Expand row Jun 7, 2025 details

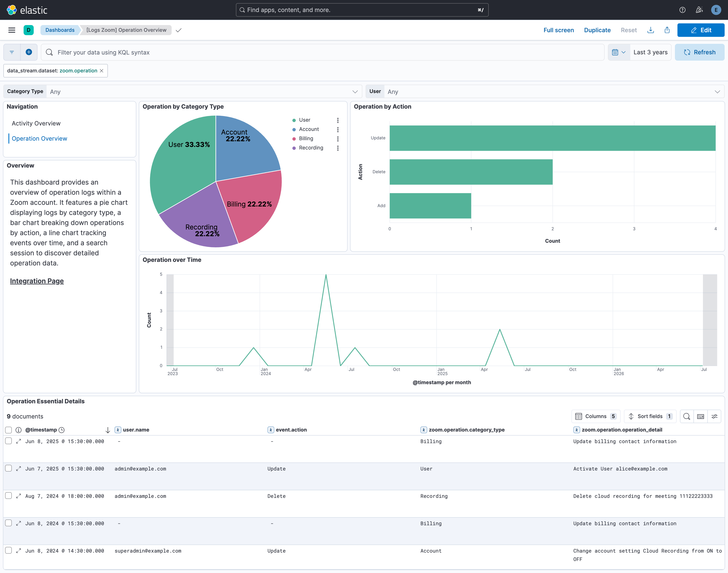19,469
